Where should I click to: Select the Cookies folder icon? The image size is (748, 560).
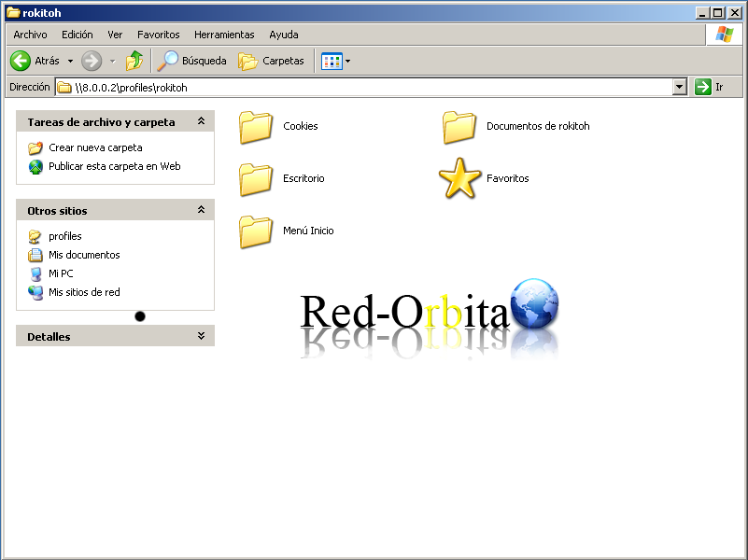coord(256,127)
